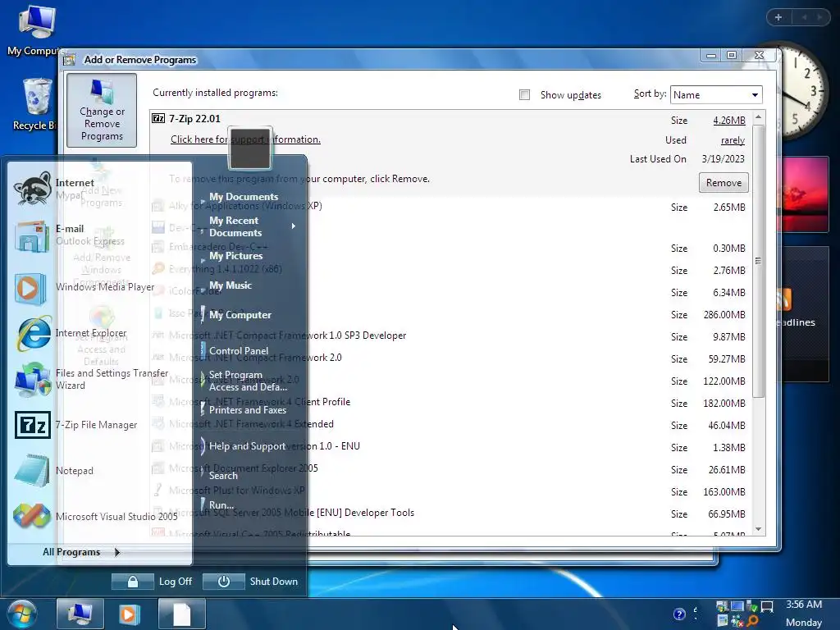Open Control Panel from Start menu
Image resolution: width=840 pixels, height=630 pixels.
coord(239,351)
